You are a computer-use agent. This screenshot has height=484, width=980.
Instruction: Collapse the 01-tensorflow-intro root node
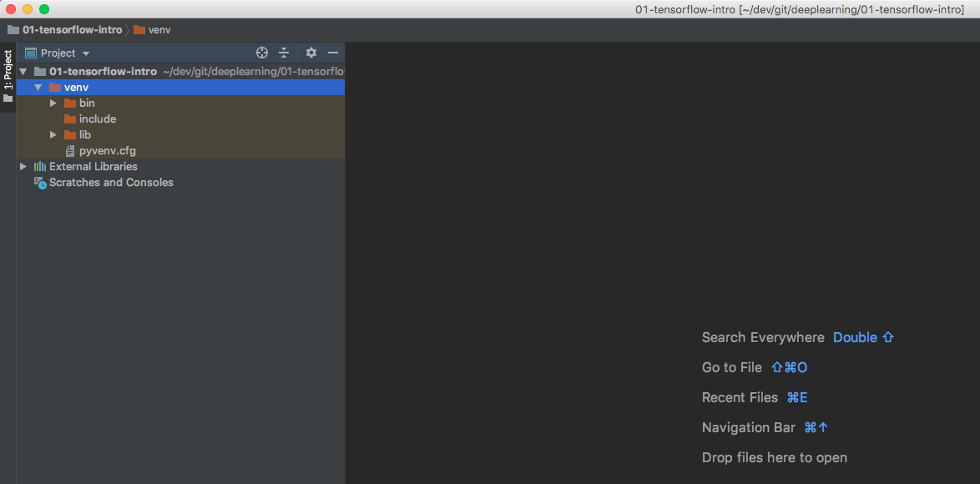(x=23, y=72)
